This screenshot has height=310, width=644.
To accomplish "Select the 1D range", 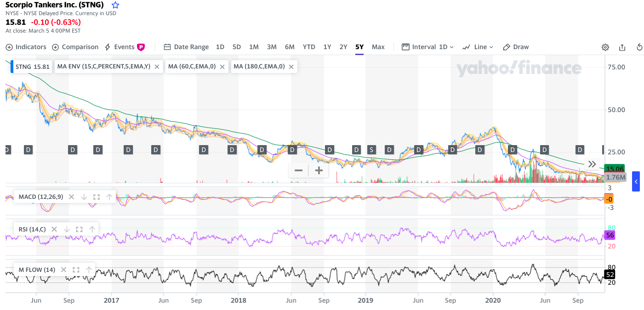I will [x=220, y=47].
